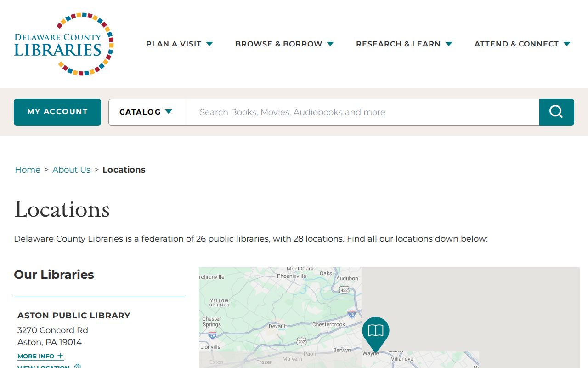Viewport: 588px width, 368px height.
Task: Open the About Us breadcrumb link
Action: (x=71, y=170)
